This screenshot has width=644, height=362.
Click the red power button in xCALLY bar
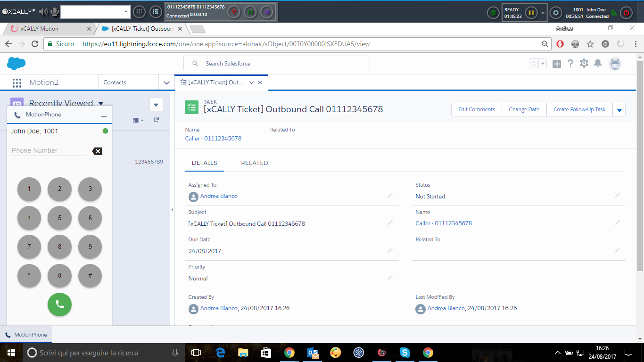click(626, 13)
